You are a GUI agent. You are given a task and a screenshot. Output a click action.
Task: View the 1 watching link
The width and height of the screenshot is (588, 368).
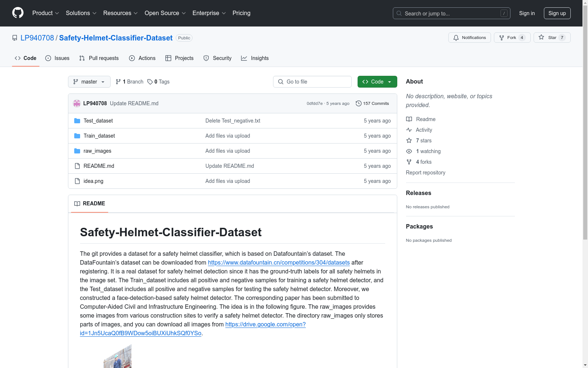pos(423,151)
